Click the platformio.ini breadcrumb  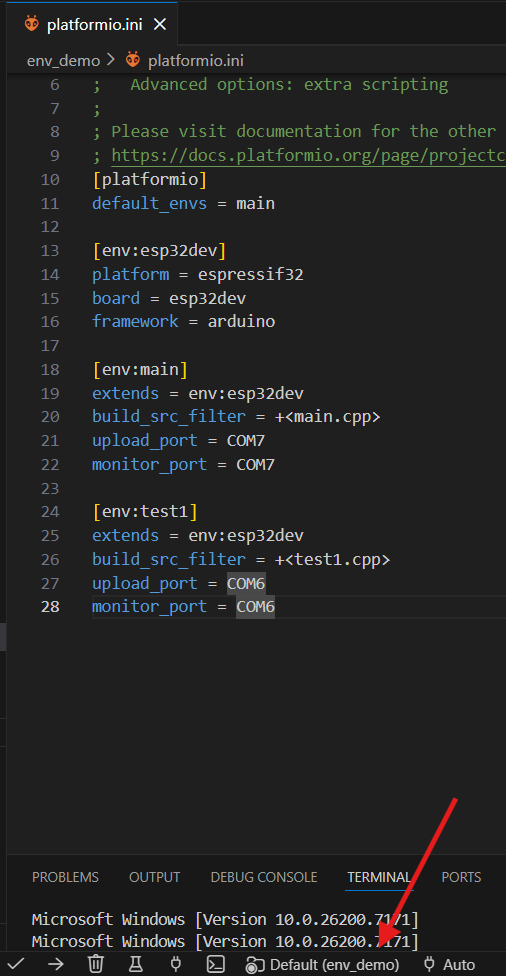195,60
